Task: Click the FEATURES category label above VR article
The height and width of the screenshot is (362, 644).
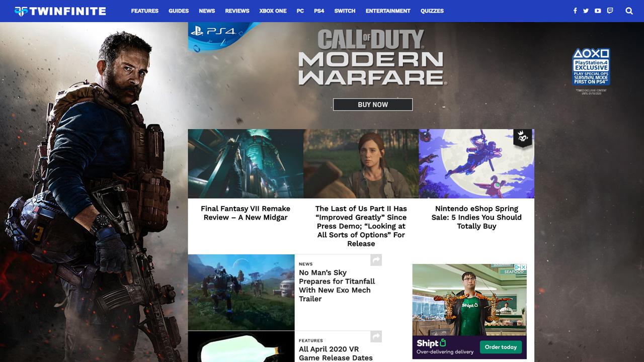Action: click(311, 340)
